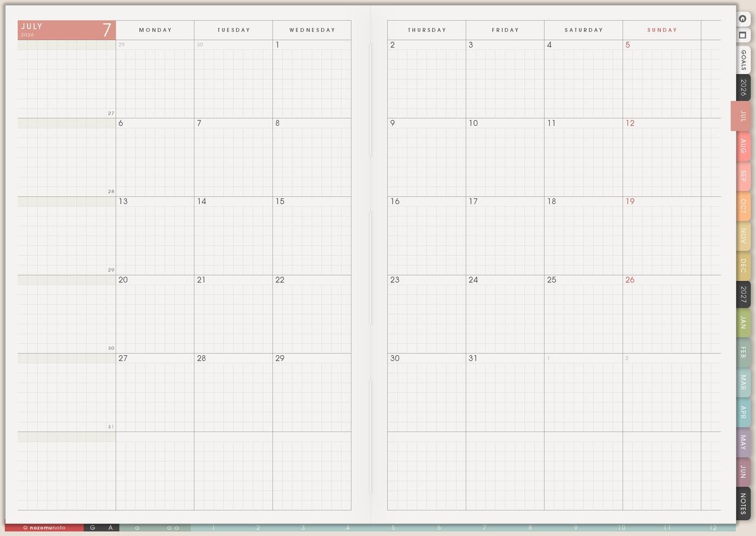Open the FEB month tab

coord(744,352)
